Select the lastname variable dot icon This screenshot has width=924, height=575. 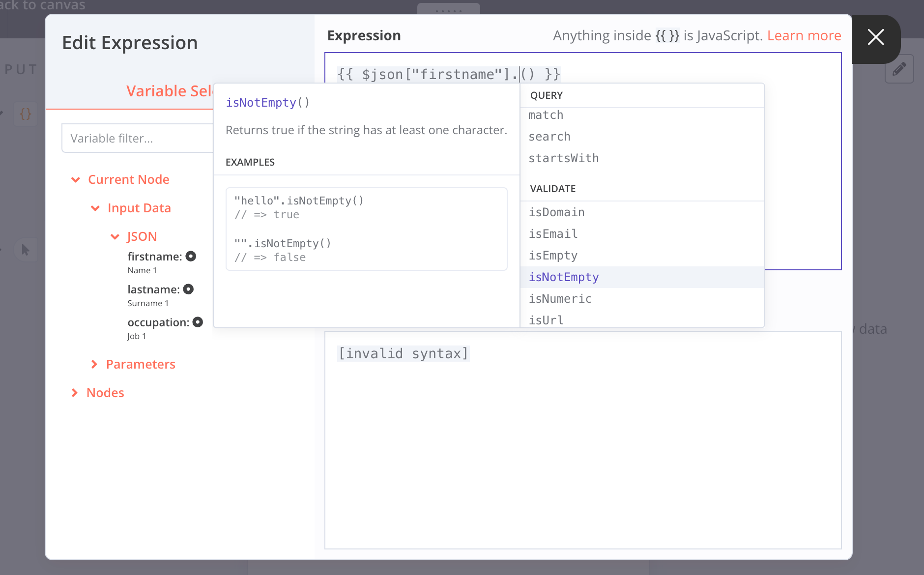click(x=188, y=289)
